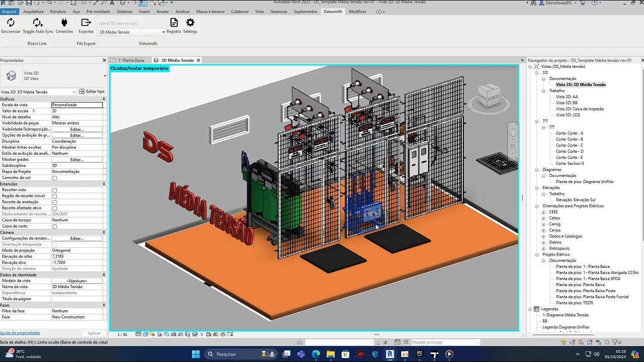Toggle sun path icon in view control bar
This screenshot has width=644, height=362.
pyautogui.click(x=152, y=334)
